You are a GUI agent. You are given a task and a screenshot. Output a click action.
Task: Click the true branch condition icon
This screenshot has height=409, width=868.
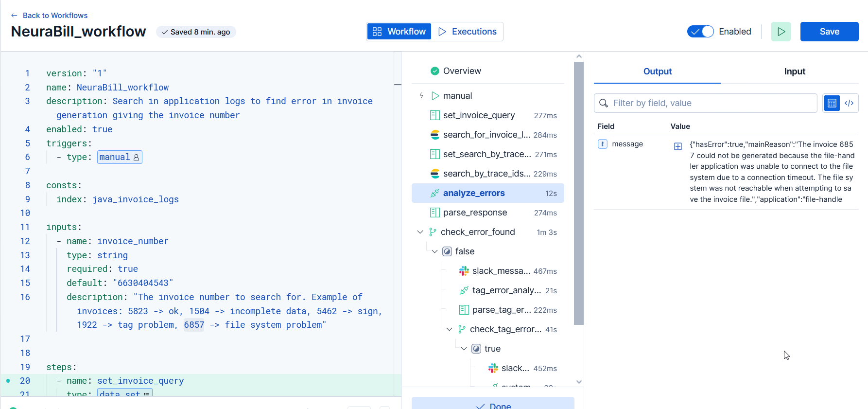476,349
